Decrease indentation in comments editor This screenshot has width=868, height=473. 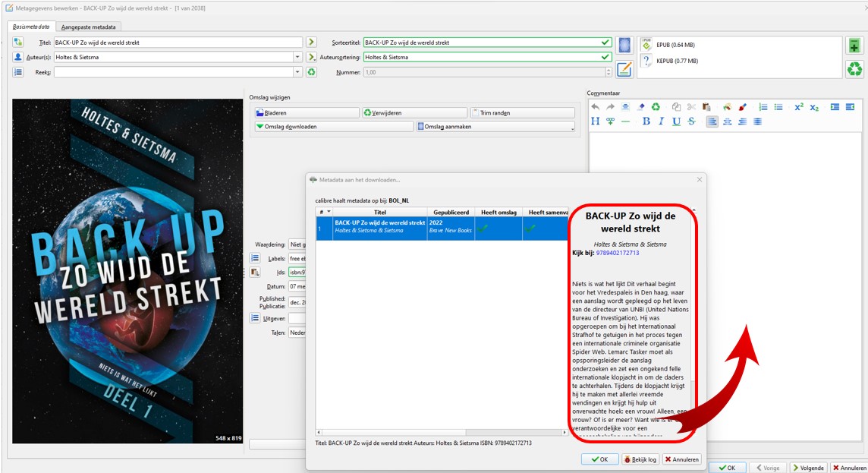pos(850,107)
